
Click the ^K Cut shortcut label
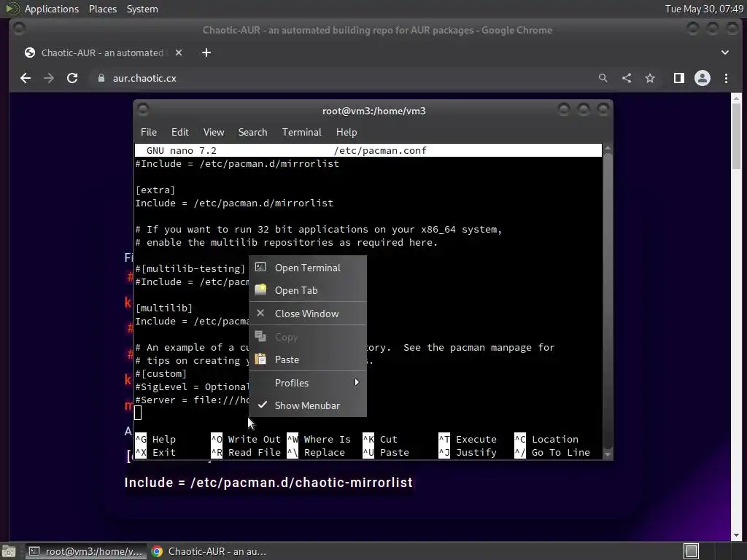point(380,439)
